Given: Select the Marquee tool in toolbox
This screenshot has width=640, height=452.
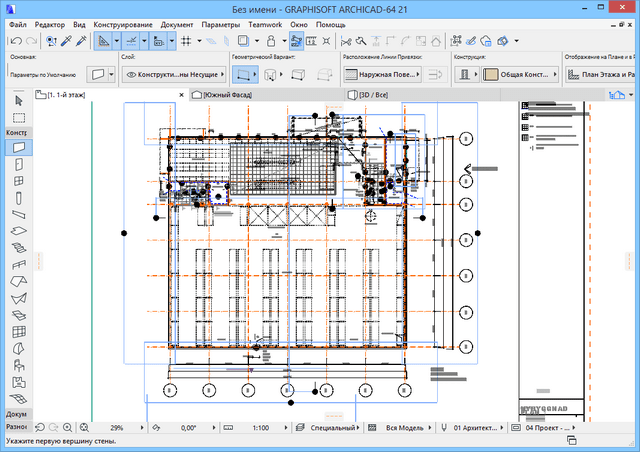Looking at the screenshot, I should tap(18, 117).
